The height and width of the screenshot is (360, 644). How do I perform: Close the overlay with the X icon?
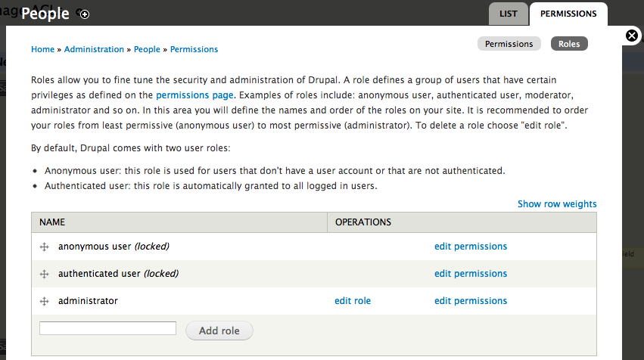[x=632, y=36]
